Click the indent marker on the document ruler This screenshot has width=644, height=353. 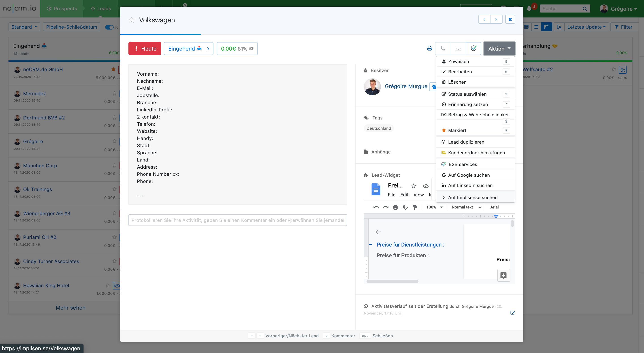(x=496, y=216)
